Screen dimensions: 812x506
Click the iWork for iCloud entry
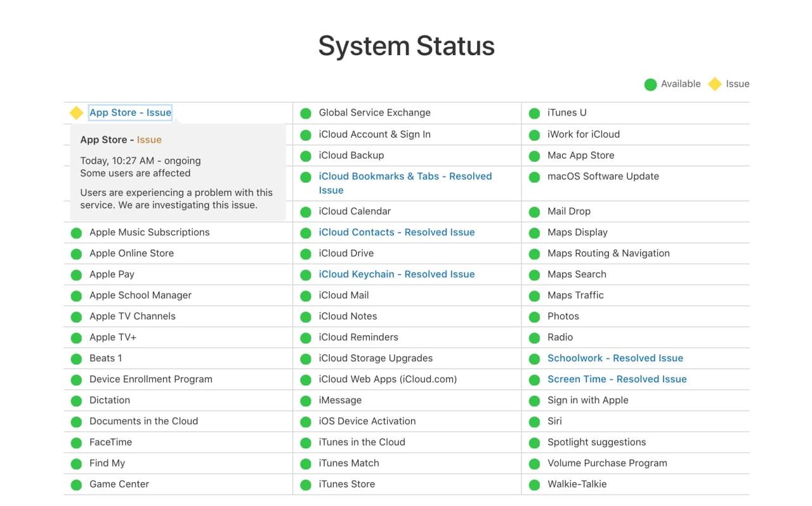[x=584, y=134]
